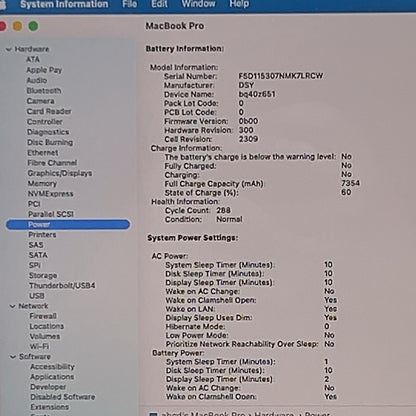Open the Edit menu
The image size is (416, 416).
point(159,4)
